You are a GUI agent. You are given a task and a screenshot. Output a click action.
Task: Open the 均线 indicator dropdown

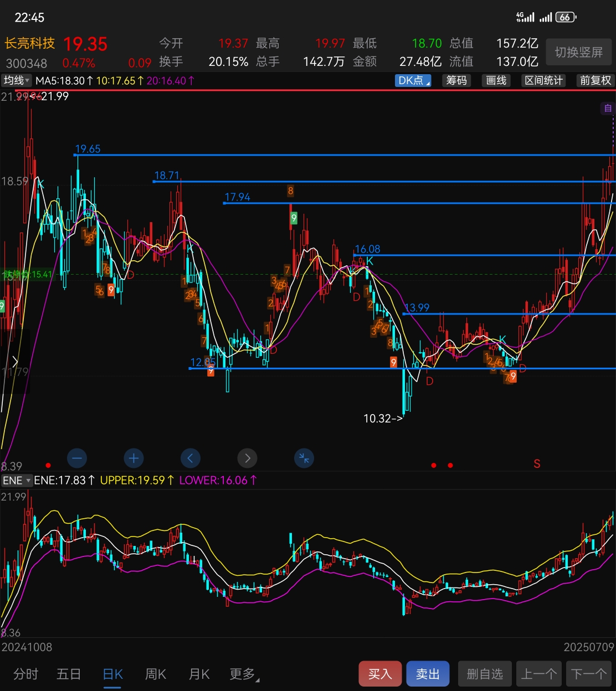[x=17, y=81]
